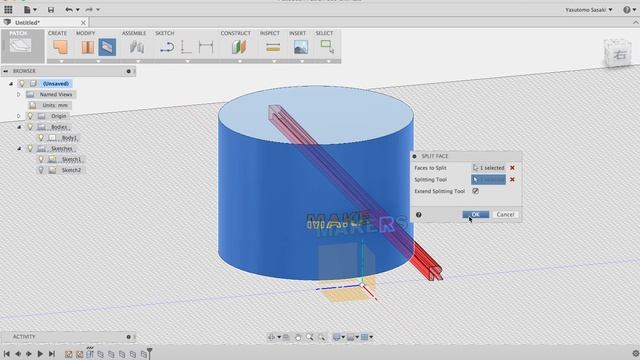Select the highlighted Split Face tool icon

click(107, 47)
